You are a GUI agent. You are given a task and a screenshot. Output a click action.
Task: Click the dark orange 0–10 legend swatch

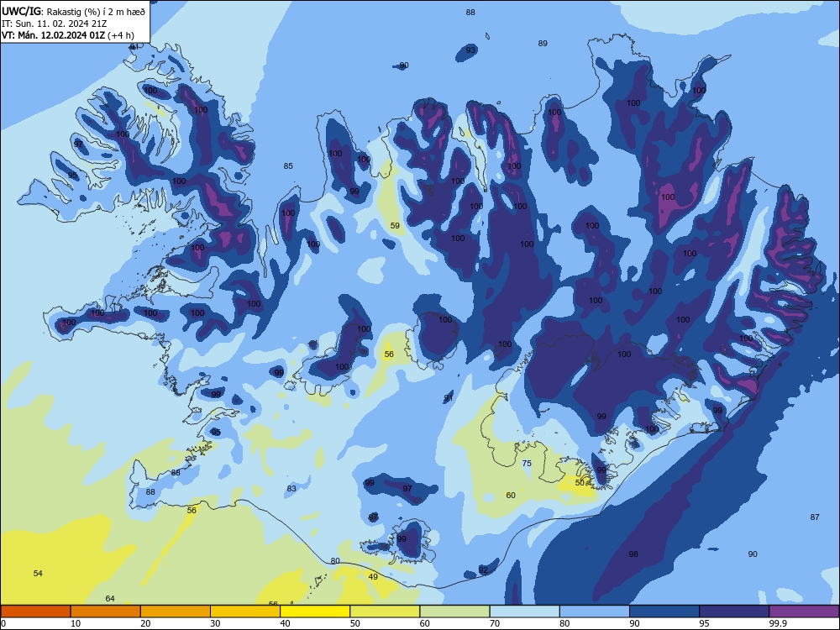pos(35,612)
